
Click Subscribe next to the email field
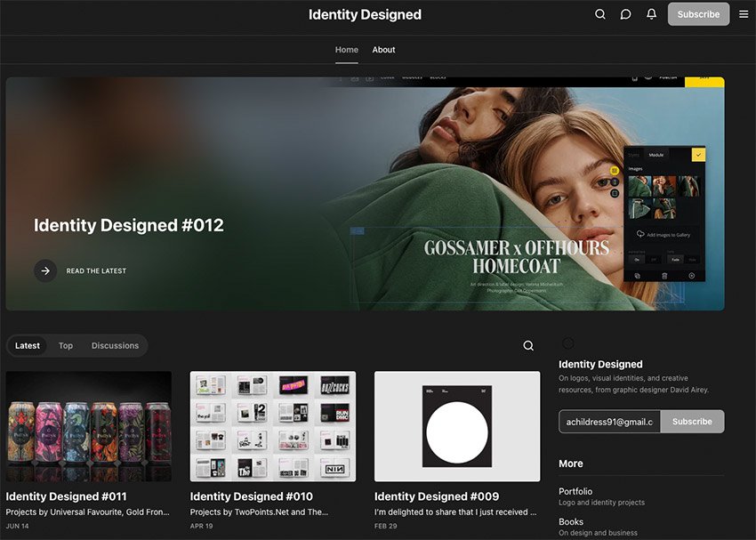692,422
